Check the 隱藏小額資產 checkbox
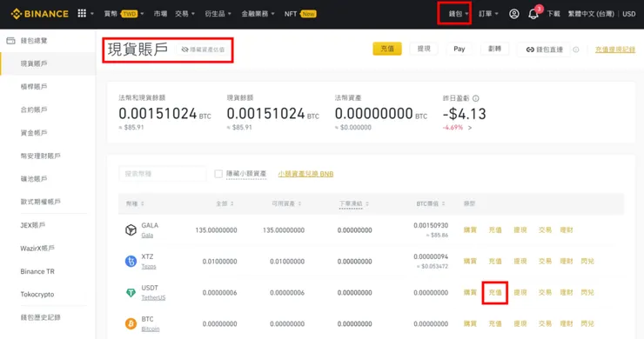 [x=218, y=174]
